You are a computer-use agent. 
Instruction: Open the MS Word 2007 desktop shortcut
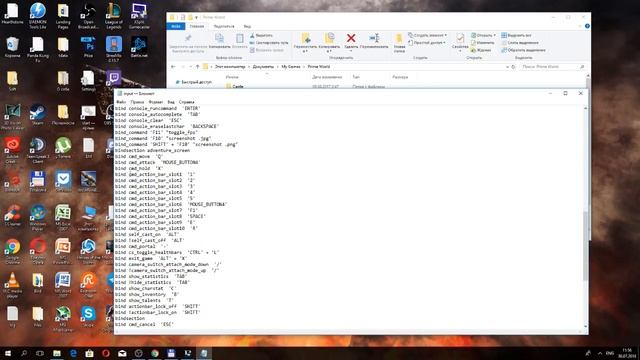(63, 285)
